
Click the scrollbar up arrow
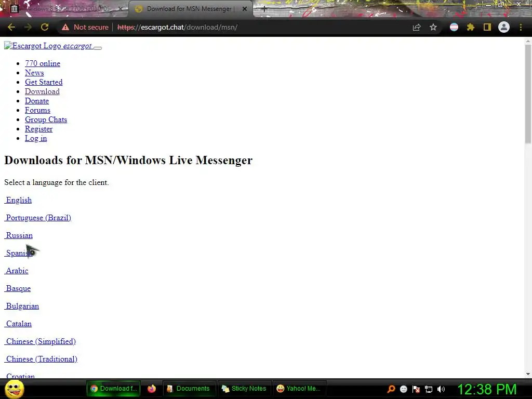[528, 41]
